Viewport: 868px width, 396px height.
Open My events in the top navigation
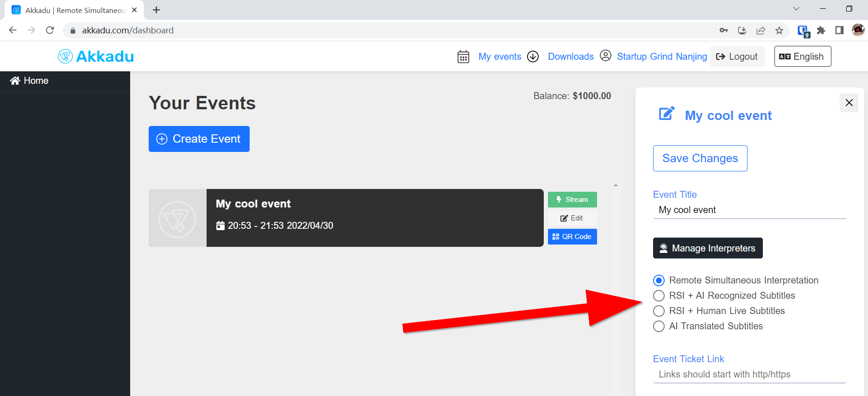(500, 57)
